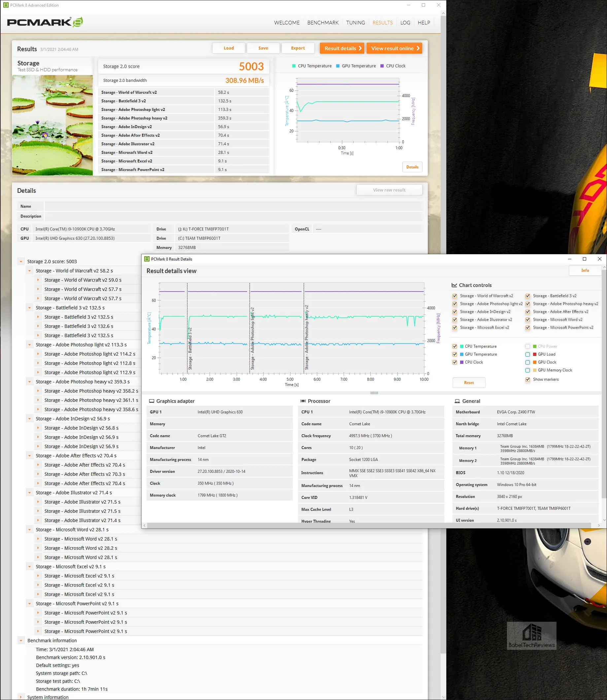The height and width of the screenshot is (700, 607).
Task: Collapse Adobe Photoshop light v2 113.3 s group
Action: click(30, 345)
